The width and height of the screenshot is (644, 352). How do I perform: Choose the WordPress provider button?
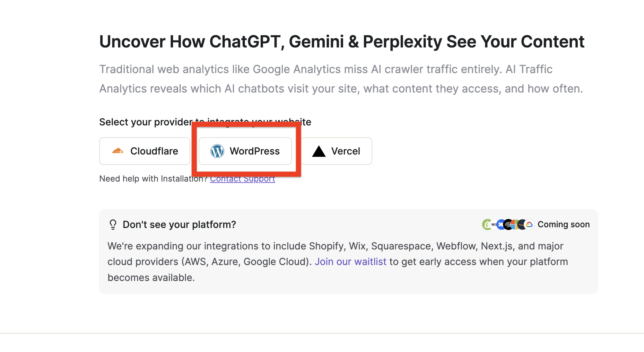245,151
